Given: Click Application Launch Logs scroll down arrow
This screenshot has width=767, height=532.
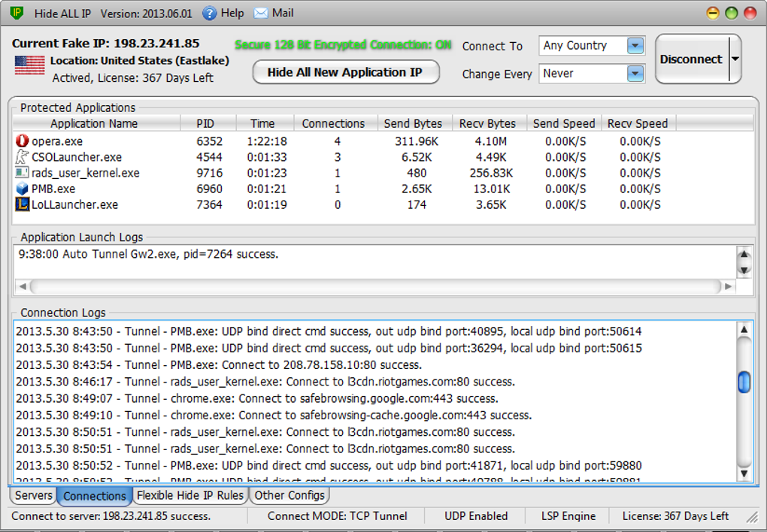Looking at the screenshot, I should pos(744,270).
